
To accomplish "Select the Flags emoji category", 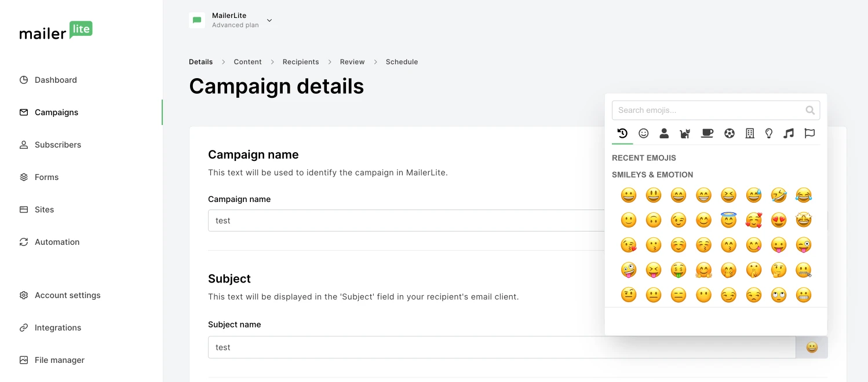I will (x=809, y=134).
